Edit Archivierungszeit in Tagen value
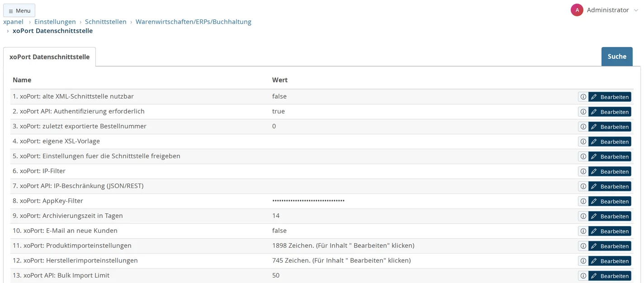This screenshot has width=644, height=283. (x=610, y=216)
